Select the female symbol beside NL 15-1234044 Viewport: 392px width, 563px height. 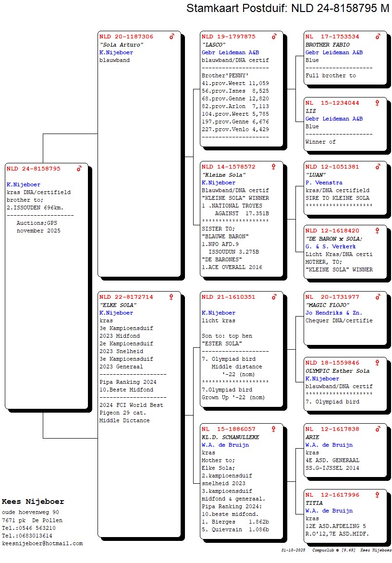tap(377, 103)
